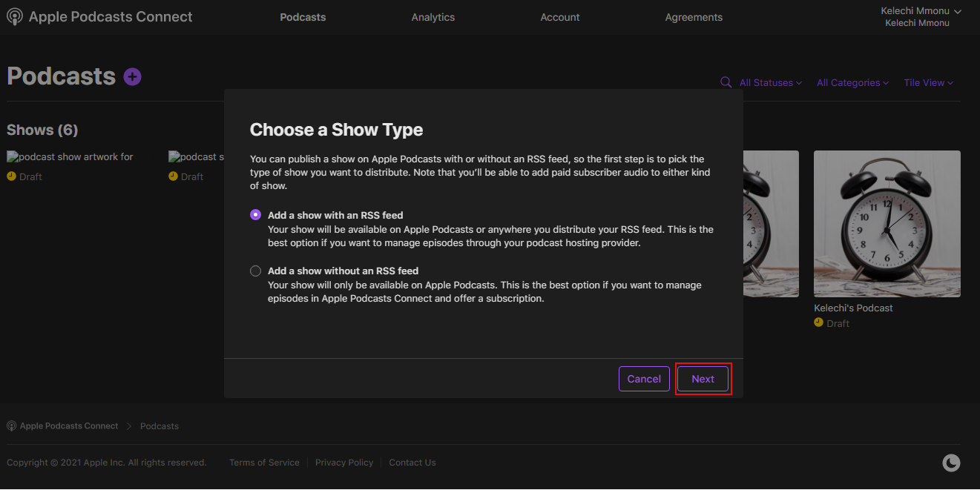Click the 'Choose a Show Type' heading
Screen dimensions: 980x490
[x=337, y=130]
